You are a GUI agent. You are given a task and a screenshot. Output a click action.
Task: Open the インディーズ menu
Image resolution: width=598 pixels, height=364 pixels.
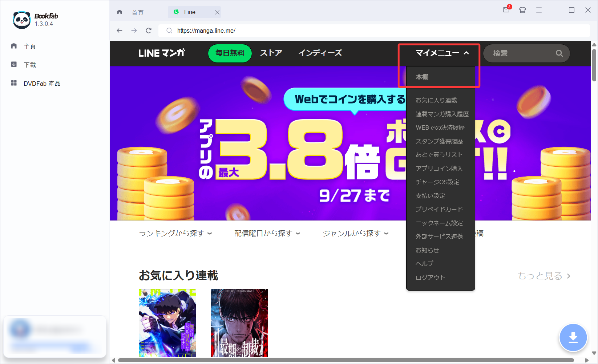click(320, 53)
